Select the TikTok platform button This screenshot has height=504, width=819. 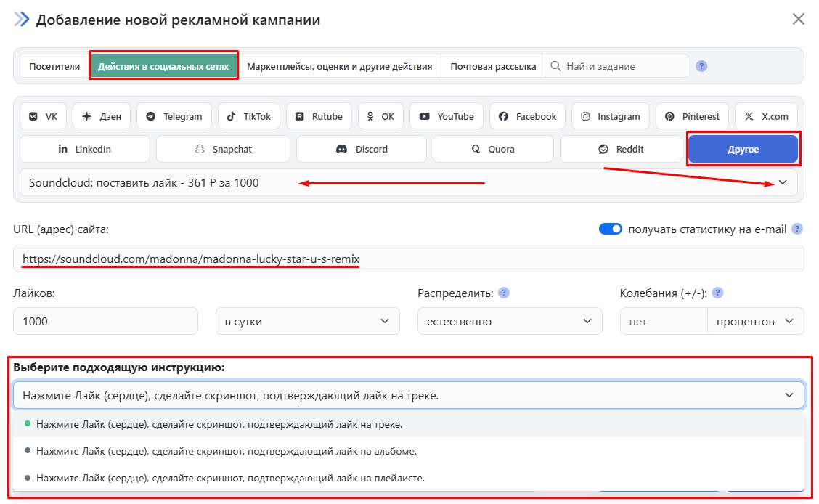[249, 116]
